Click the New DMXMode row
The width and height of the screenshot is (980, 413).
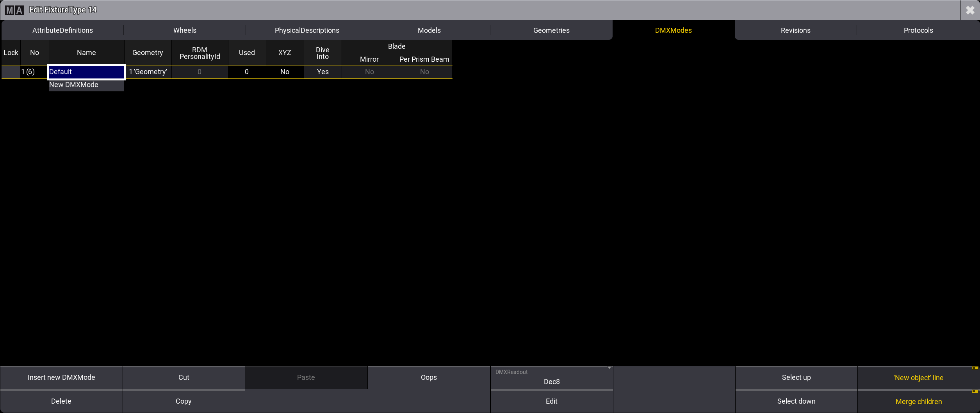pyautogui.click(x=86, y=85)
